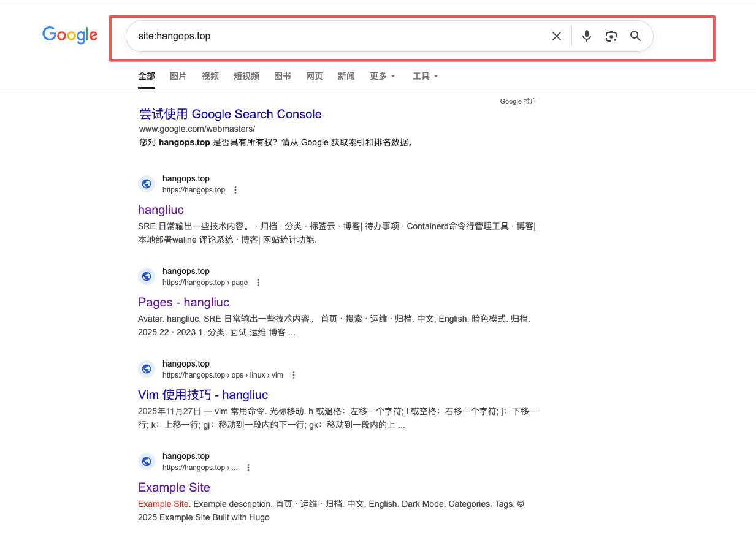Select the 视频 search tab
This screenshot has width=756, height=551.
click(x=210, y=76)
